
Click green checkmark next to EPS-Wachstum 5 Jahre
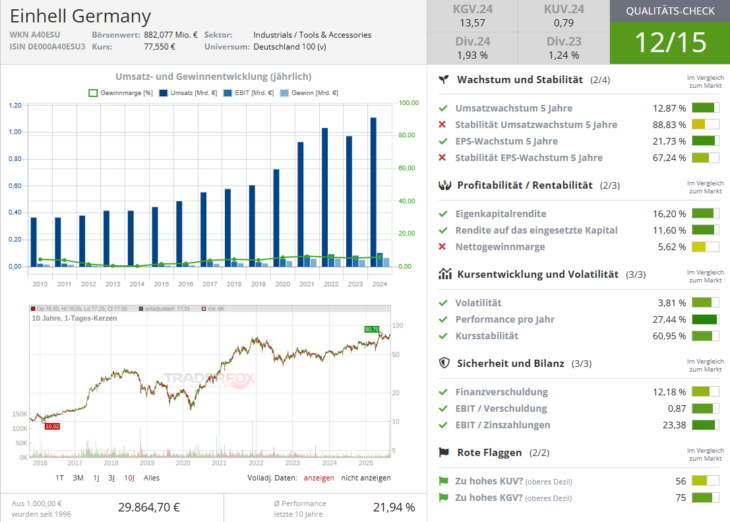tap(443, 141)
